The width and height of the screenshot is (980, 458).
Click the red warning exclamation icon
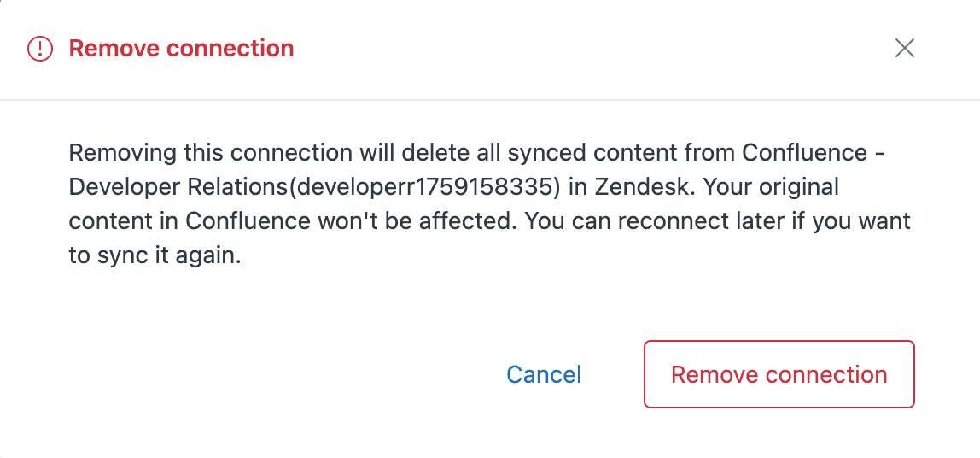pyautogui.click(x=40, y=49)
